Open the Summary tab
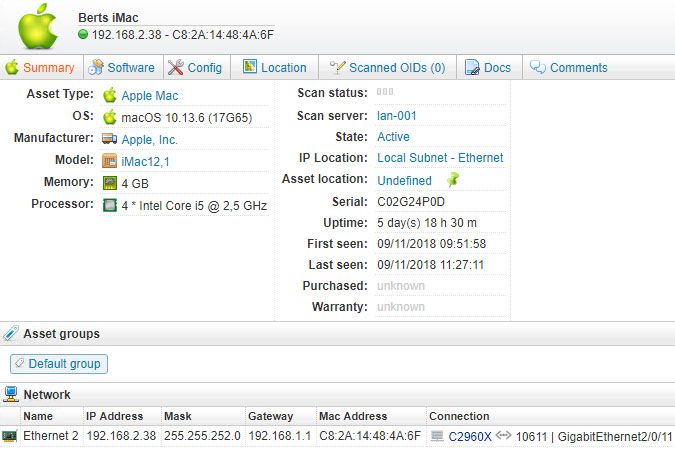 (x=40, y=68)
